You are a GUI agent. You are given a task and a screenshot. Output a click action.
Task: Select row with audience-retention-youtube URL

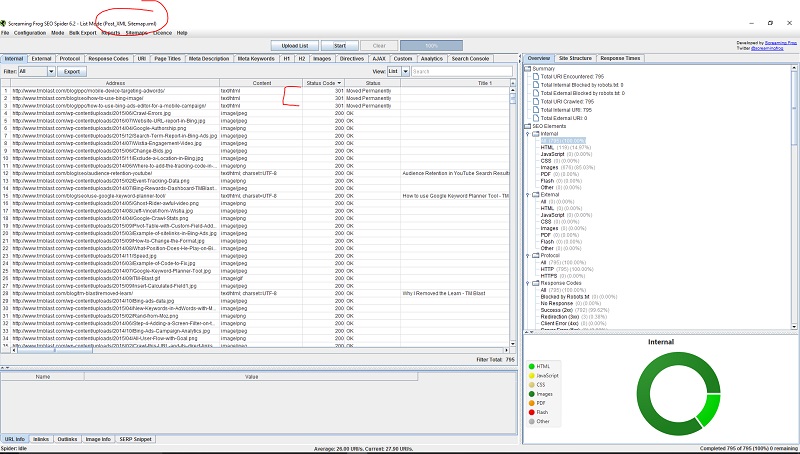(255, 173)
